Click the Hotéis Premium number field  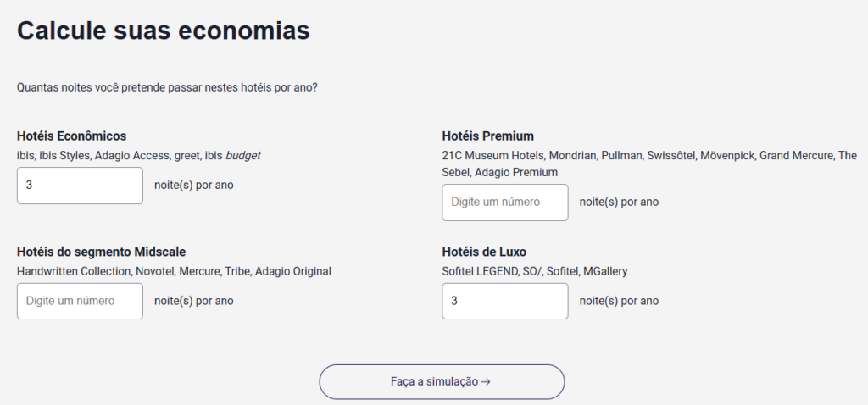coord(505,202)
